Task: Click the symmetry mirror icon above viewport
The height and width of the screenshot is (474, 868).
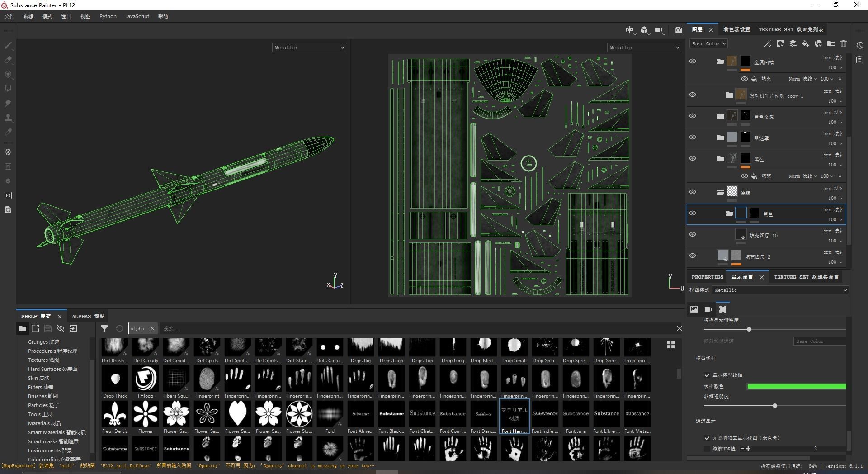Action: coord(629,30)
